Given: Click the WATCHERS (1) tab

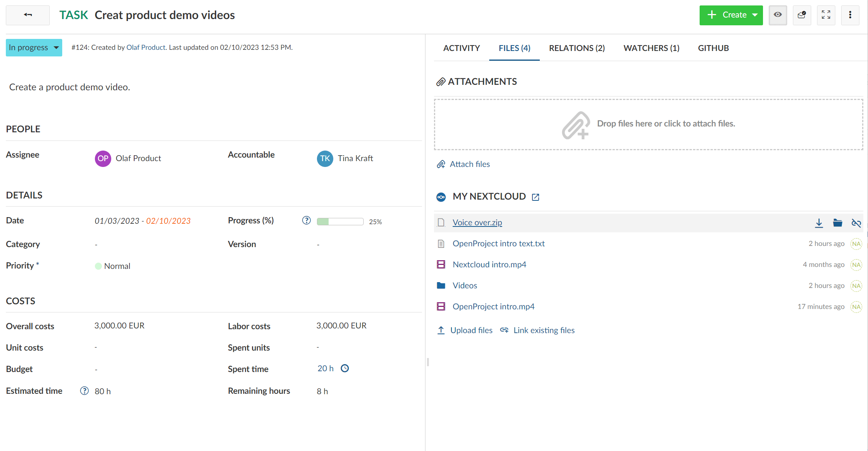Looking at the screenshot, I should click(651, 48).
